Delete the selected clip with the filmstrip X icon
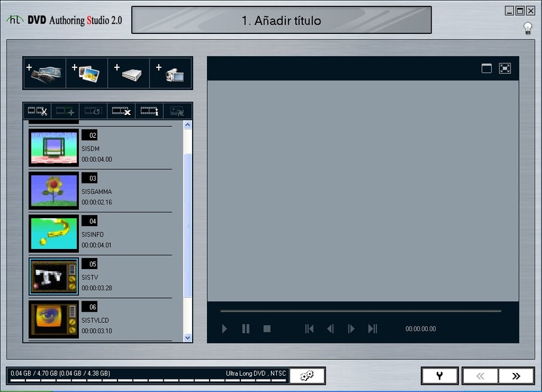542x392 pixels. coord(121,111)
